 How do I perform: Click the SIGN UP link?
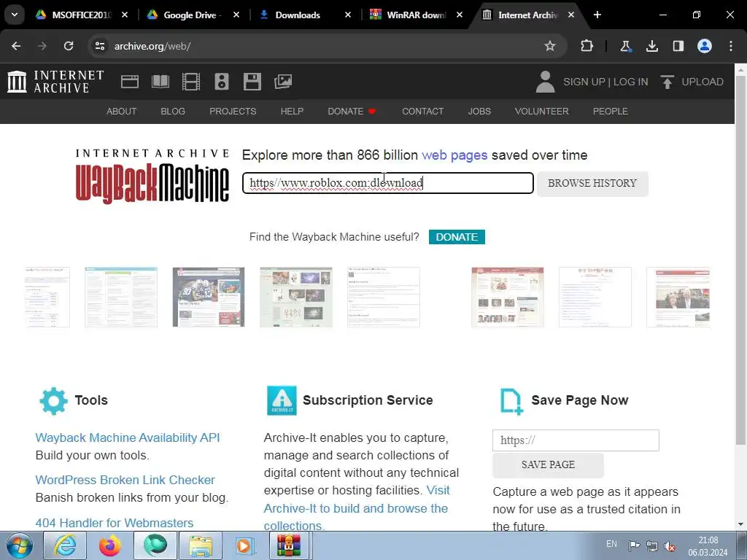click(x=584, y=82)
